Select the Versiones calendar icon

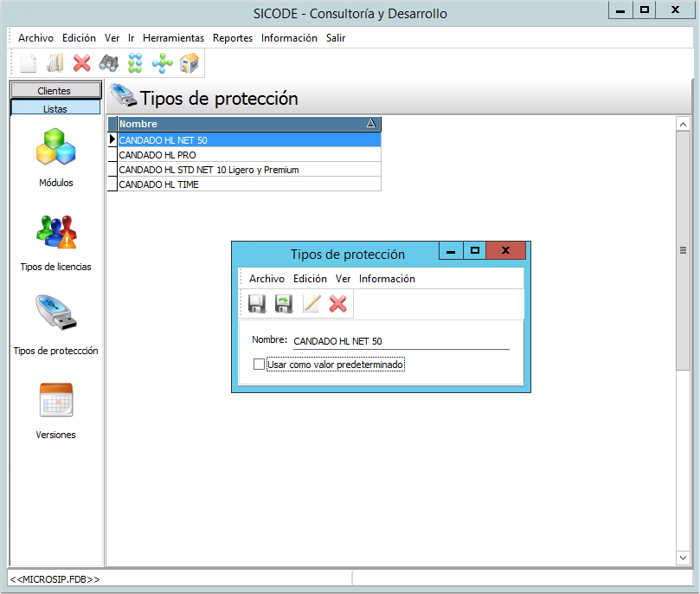pos(56,400)
